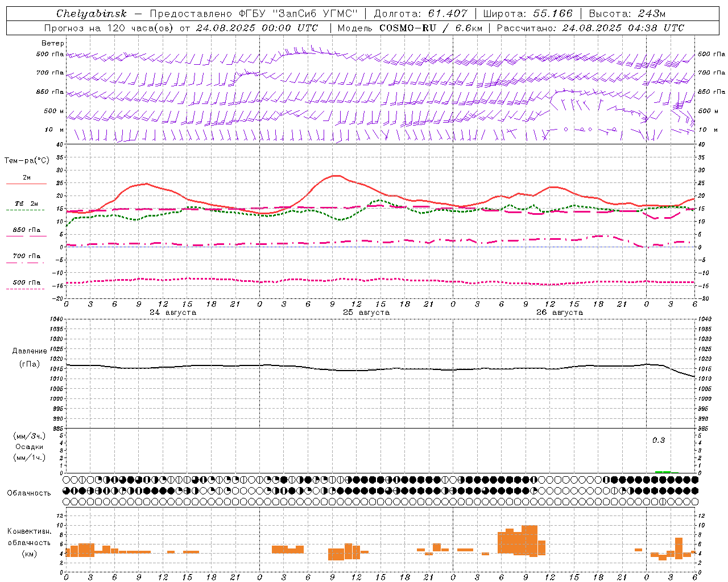Click the 'Конвективн.' label
Image resolution: width=728 pixels, height=582 pixels.
pos(30,531)
